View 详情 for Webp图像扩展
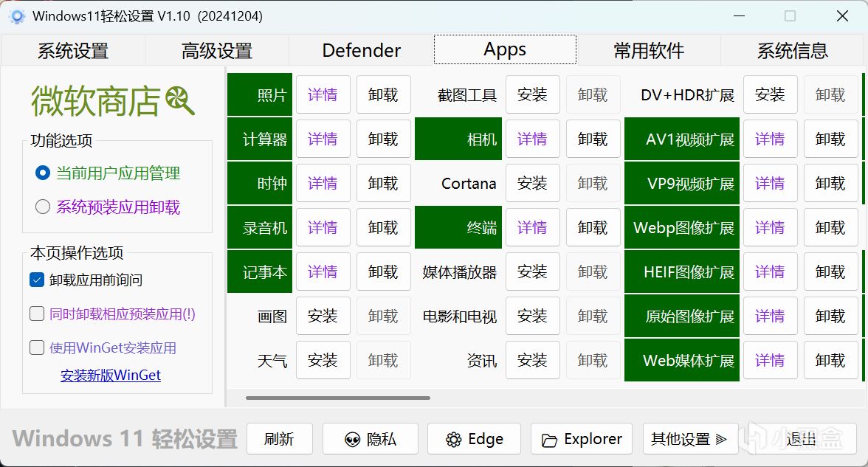This screenshot has height=467, width=868. [770, 227]
